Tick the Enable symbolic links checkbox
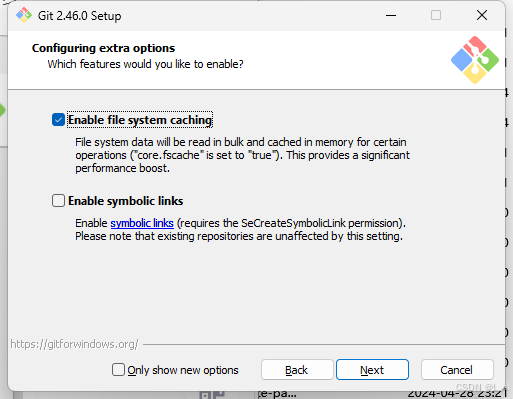The image size is (513, 399). (58, 201)
